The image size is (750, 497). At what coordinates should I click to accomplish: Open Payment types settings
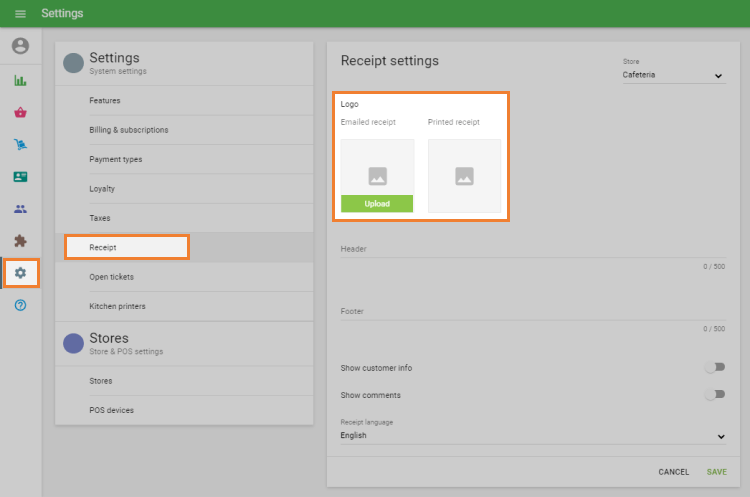pyautogui.click(x=115, y=159)
